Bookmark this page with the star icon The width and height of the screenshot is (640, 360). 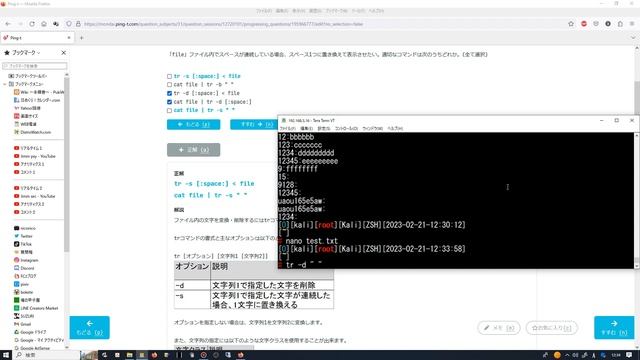point(571,24)
